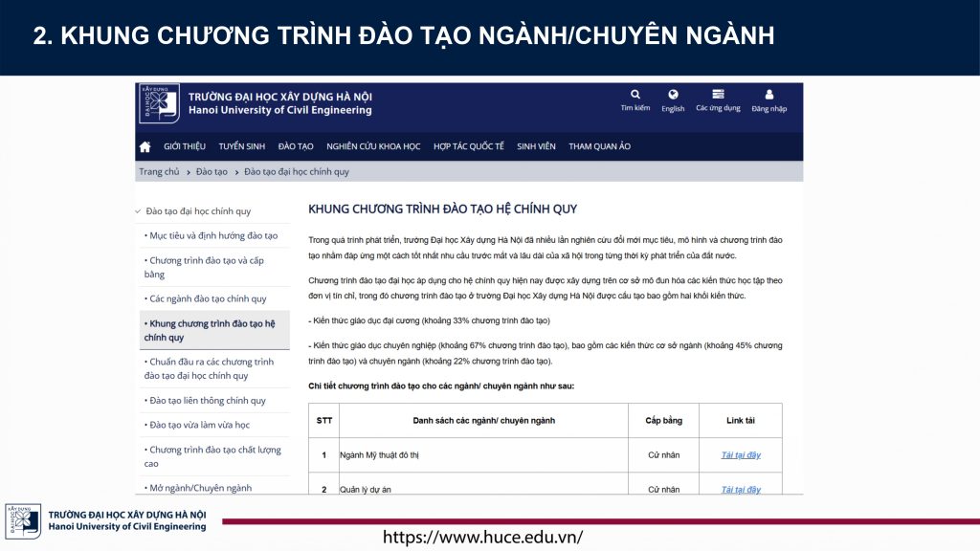980x551 pixels.
Task: Download the Quản lý dự án file
Action: 740,490
